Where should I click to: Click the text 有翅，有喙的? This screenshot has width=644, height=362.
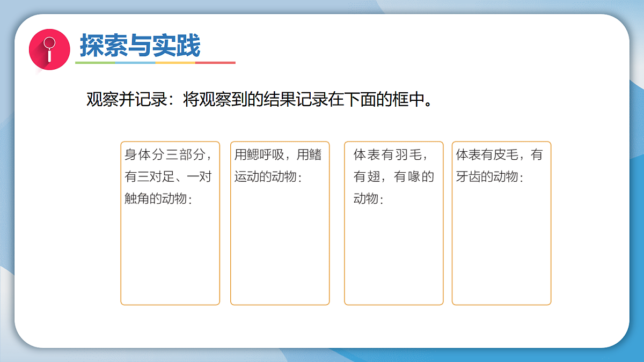394,176
